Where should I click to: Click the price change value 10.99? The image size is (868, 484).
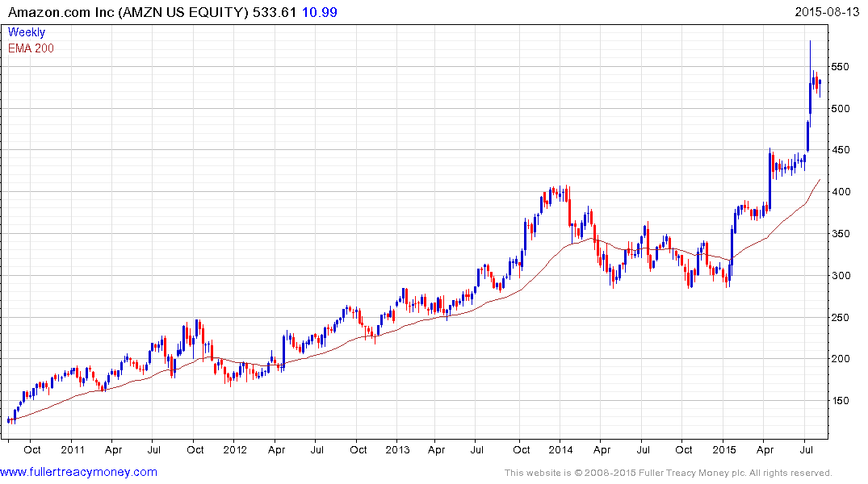320,12
